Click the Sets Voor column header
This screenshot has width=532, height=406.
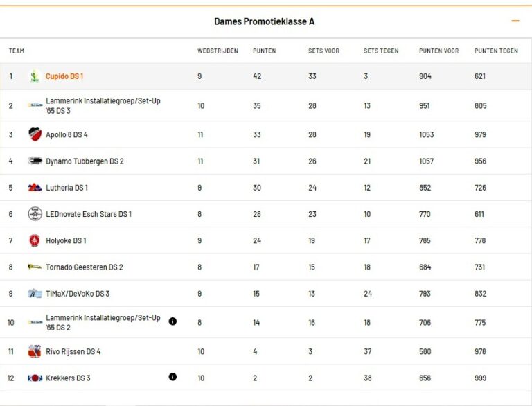pyautogui.click(x=323, y=51)
